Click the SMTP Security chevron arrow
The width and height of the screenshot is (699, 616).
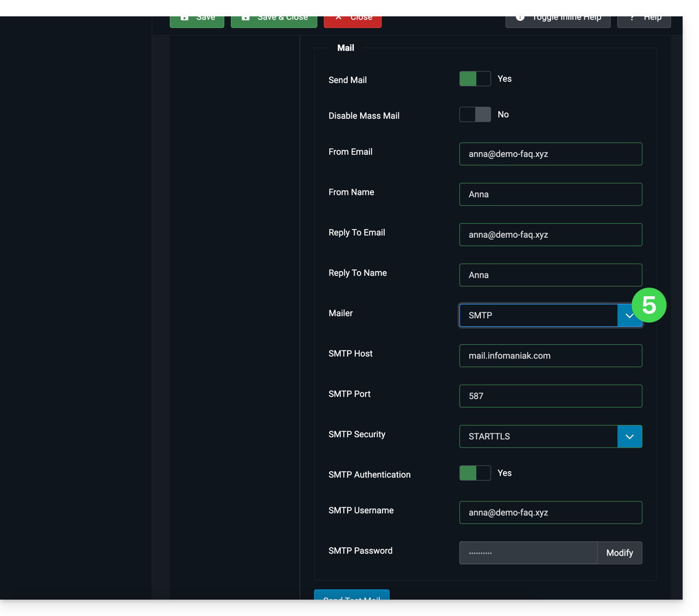[x=630, y=436]
